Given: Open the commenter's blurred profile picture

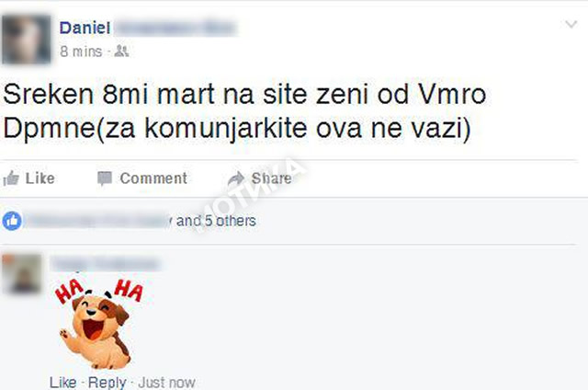Looking at the screenshot, I should click(x=22, y=273).
